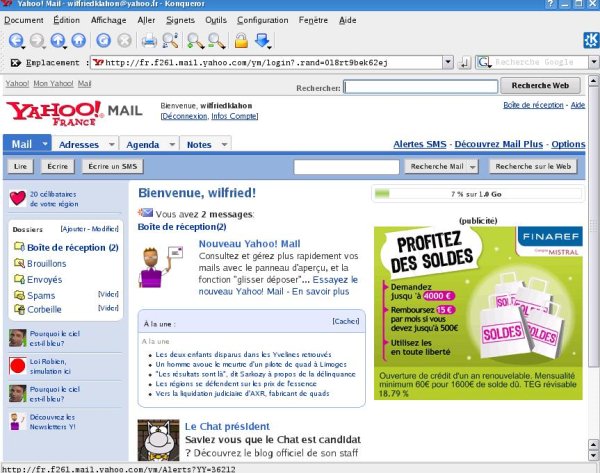Click the Ecrire un SMS button
600x473 pixels.
pyautogui.click(x=112, y=166)
